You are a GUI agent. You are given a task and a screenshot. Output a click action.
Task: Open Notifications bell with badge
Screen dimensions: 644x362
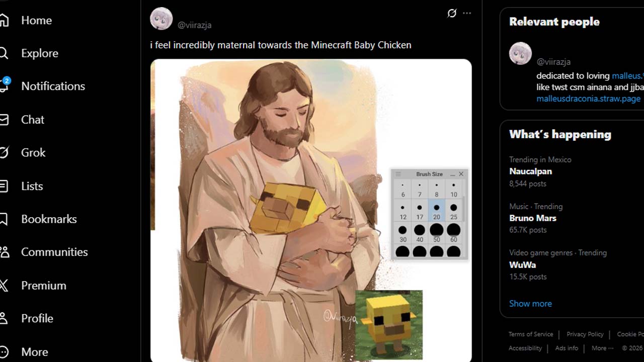tap(4, 86)
